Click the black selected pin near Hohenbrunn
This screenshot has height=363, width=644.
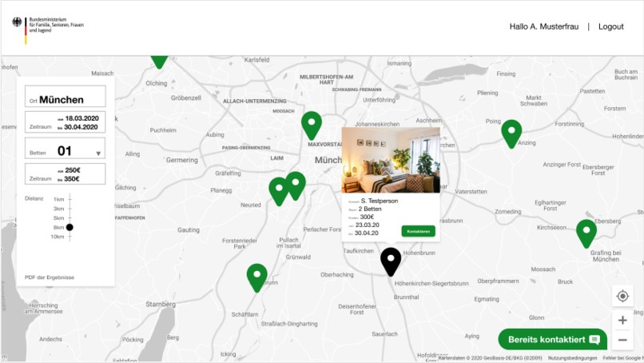[x=391, y=261]
